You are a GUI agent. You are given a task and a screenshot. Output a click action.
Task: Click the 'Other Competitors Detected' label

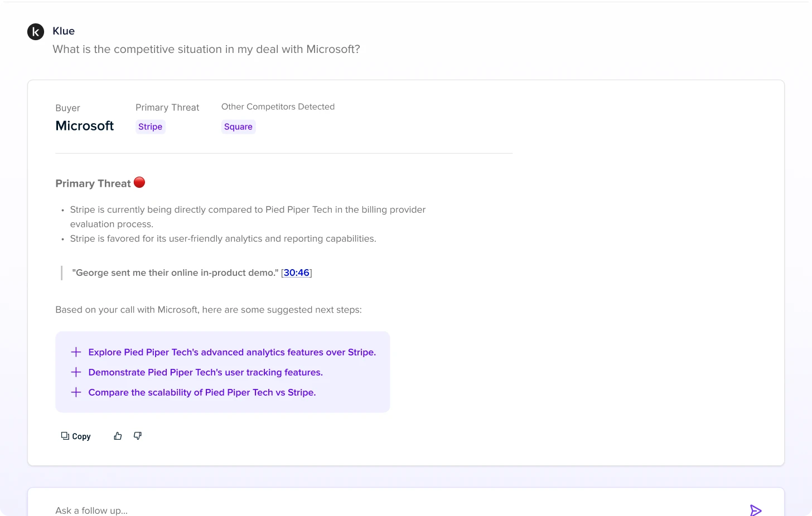tap(278, 106)
